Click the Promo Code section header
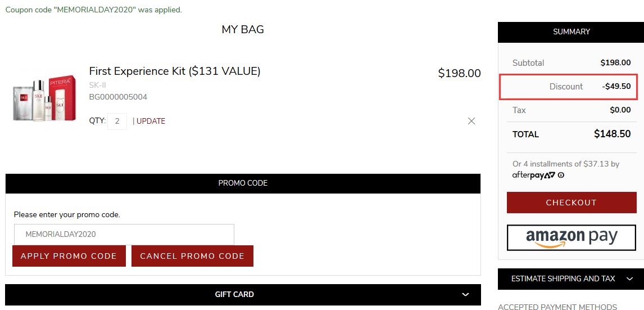Screen dimensions: 644x310 (243, 183)
